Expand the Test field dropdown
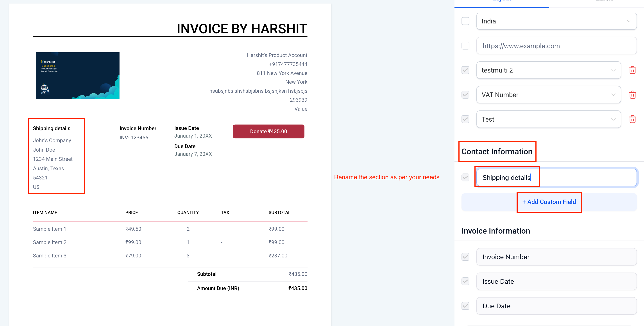The width and height of the screenshot is (644, 326). (x=548, y=119)
